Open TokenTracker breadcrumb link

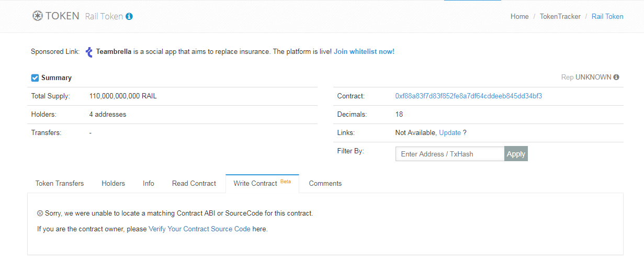point(560,17)
